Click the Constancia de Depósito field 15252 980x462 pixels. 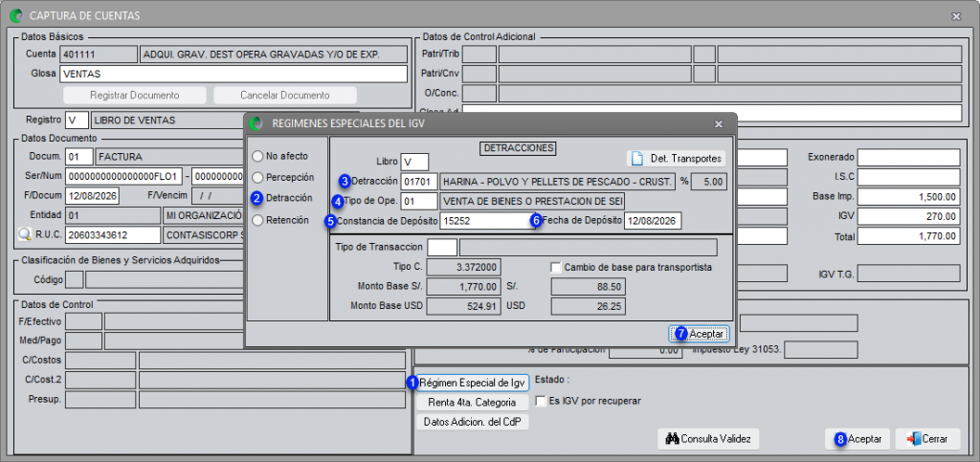click(x=487, y=221)
